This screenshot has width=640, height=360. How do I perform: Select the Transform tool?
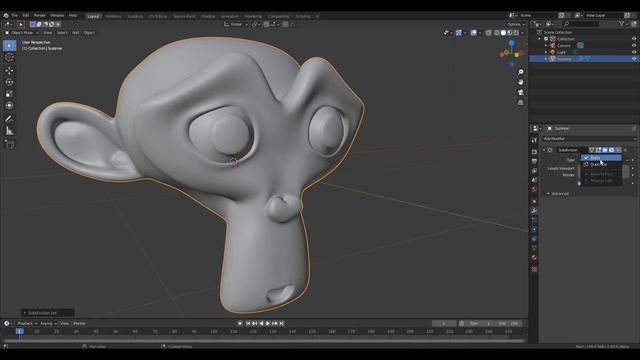coord(9,106)
